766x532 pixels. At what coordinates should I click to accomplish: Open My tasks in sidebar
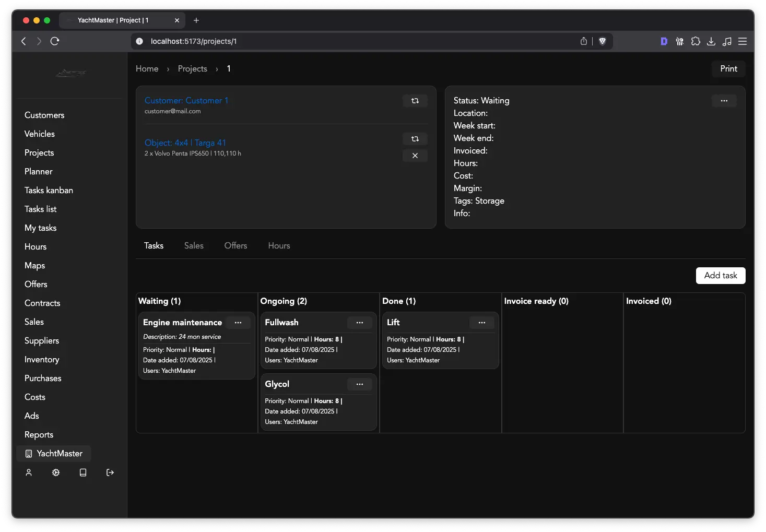pos(40,228)
